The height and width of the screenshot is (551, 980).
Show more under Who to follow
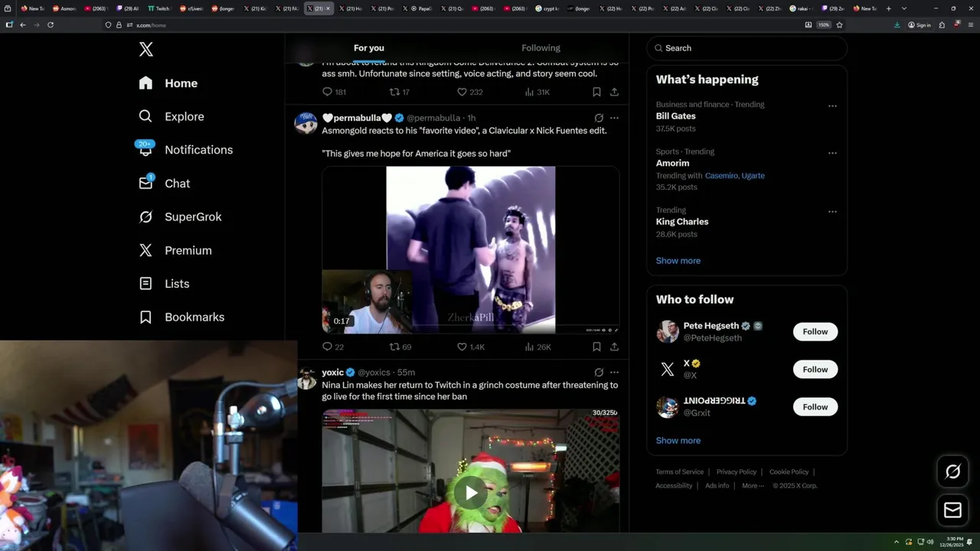click(x=678, y=441)
